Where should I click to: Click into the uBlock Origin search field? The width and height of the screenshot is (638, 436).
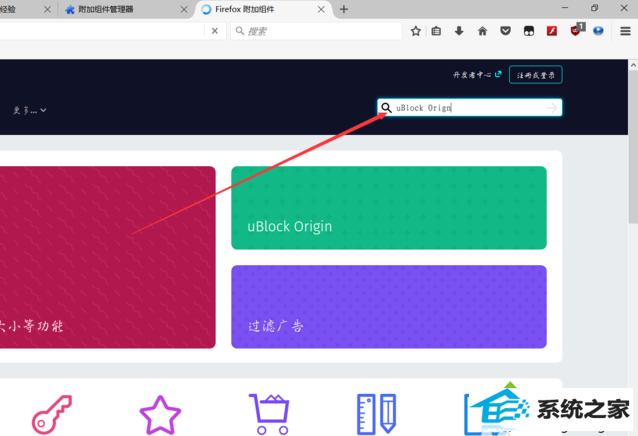pyautogui.click(x=470, y=108)
